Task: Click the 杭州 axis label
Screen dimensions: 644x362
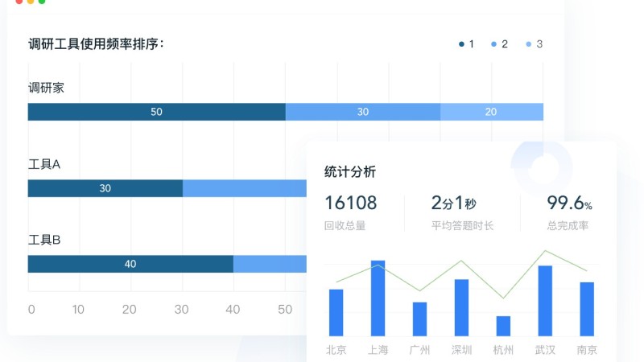Action: pos(504,350)
